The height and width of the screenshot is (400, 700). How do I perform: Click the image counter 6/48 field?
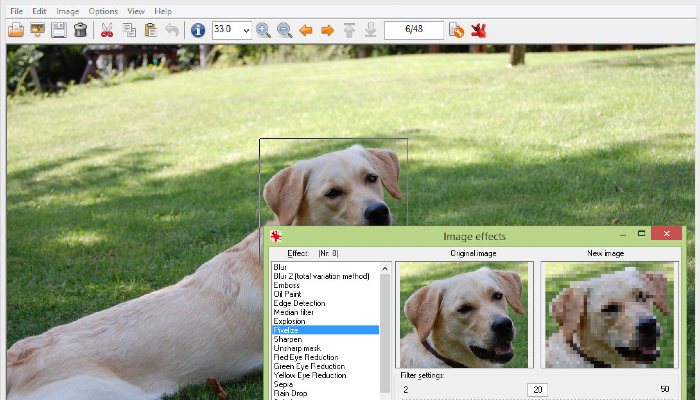[414, 30]
